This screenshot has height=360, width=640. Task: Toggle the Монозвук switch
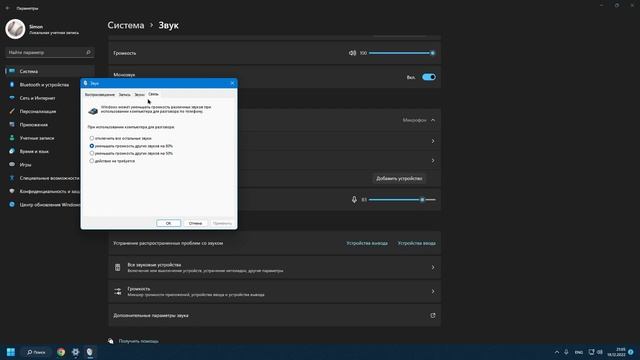pyautogui.click(x=429, y=77)
